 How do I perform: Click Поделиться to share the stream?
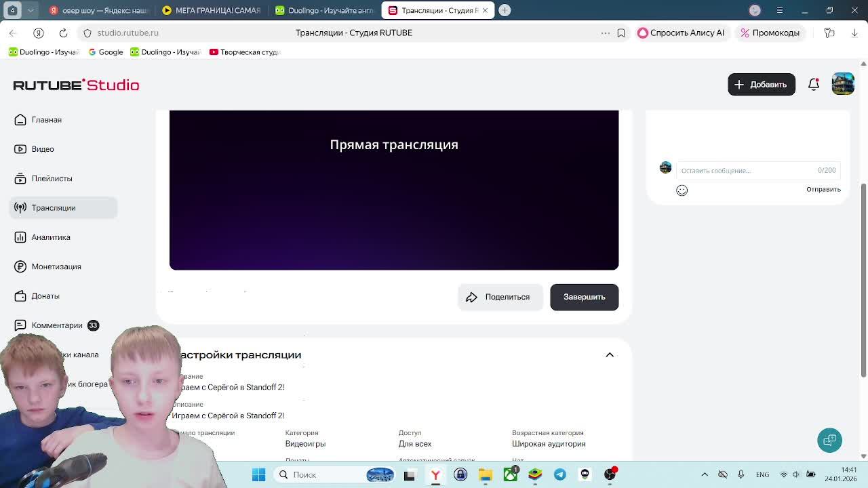(x=500, y=297)
